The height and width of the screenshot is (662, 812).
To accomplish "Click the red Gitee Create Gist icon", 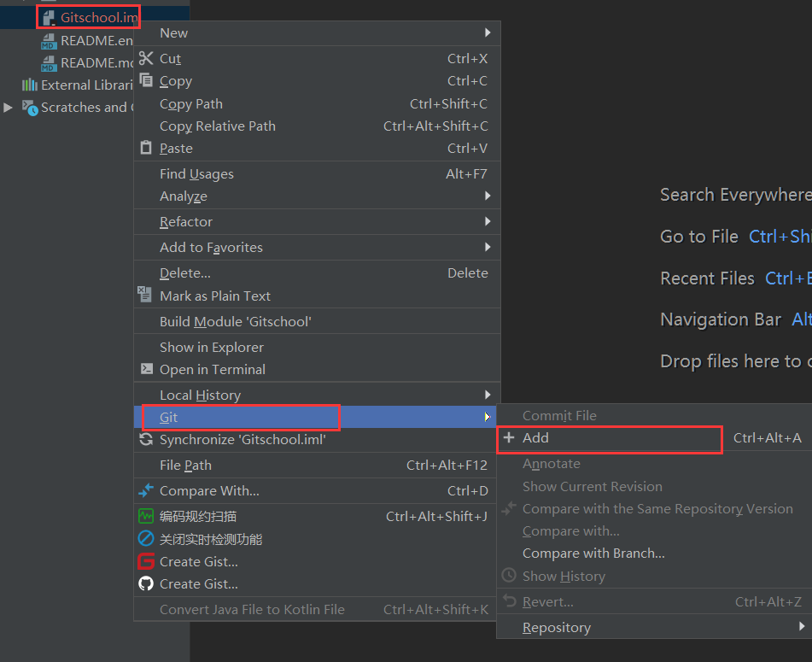I will [x=146, y=561].
